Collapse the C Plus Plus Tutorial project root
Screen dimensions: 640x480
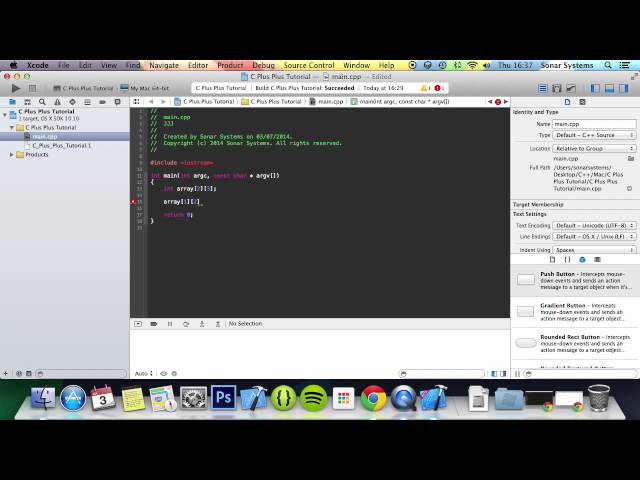[x=4, y=115]
